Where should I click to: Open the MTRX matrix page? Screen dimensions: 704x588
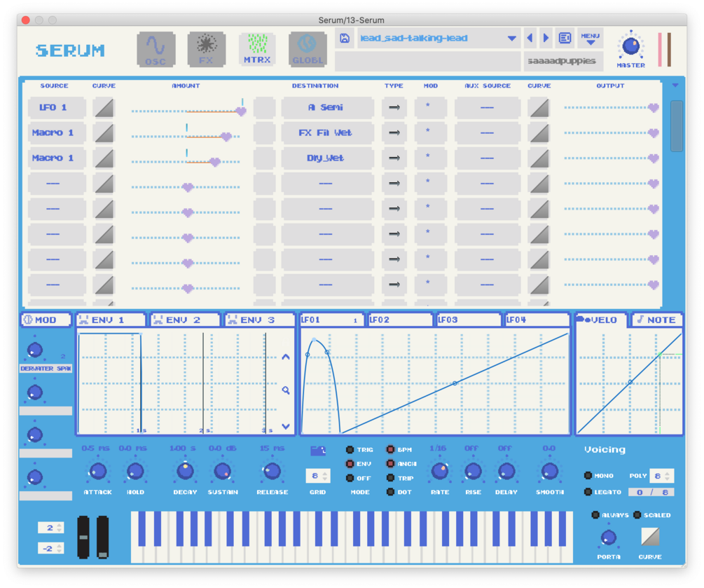[257, 50]
